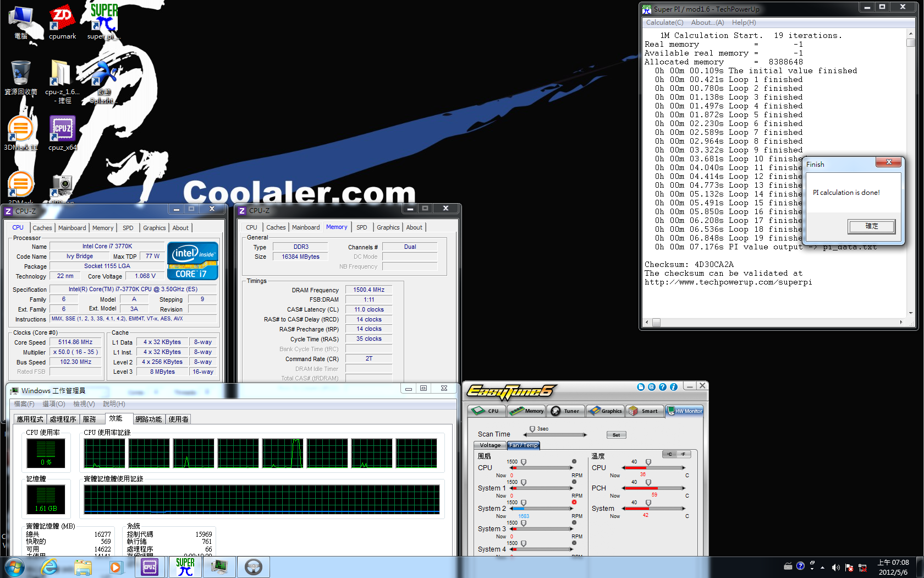Click EasyTune6 help question-mark icon
Viewport: 924px width, 578px height.
click(x=663, y=387)
